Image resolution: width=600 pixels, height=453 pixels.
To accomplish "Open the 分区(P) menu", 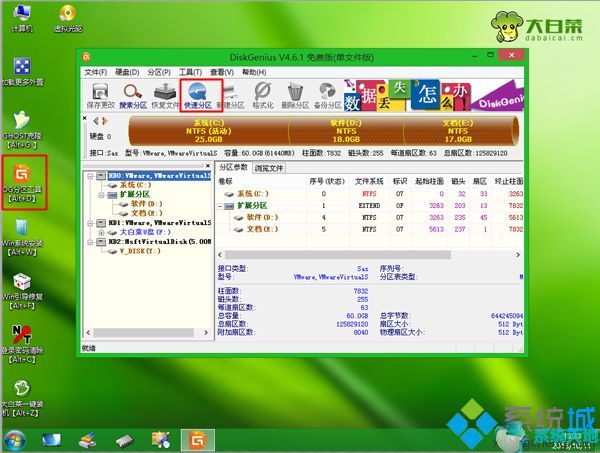I will (x=159, y=72).
